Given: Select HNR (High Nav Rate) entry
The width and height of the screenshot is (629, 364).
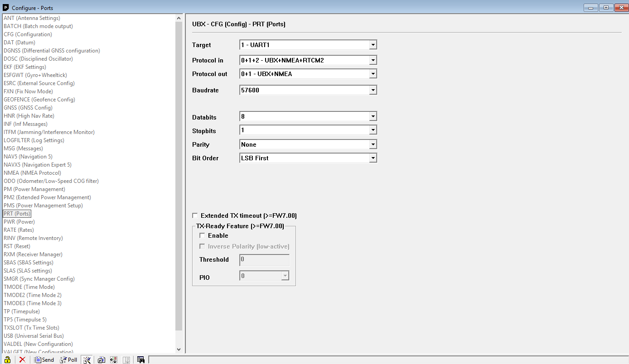Looking at the screenshot, I should (x=29, y=116).
